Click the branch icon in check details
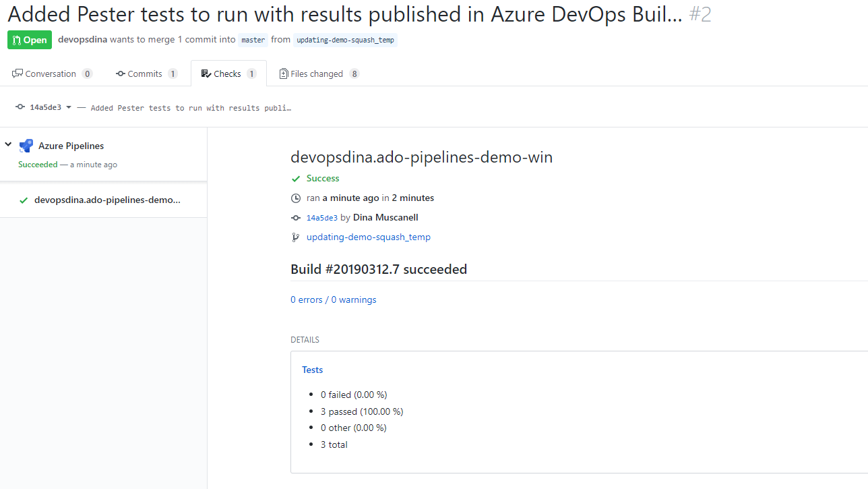Image resolution: width=868 pixels, height=489 pixels. 295,237
